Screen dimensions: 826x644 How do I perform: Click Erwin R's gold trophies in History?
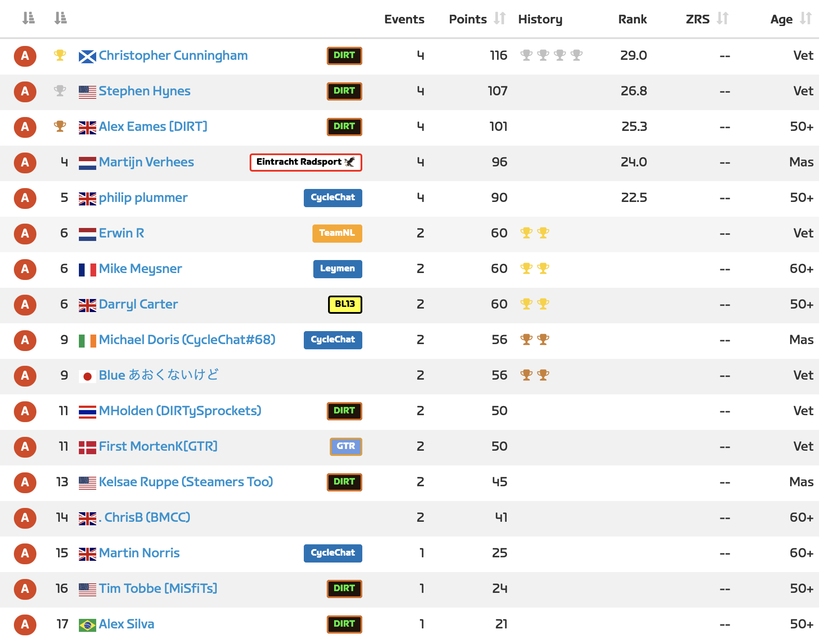pyautogui.click(x=534, y=233)
